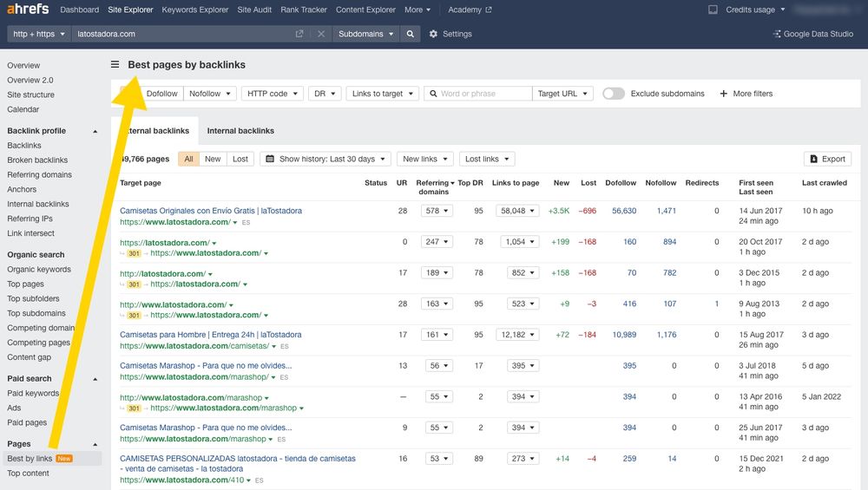The height and width of the screenshot is (490, 868).
Task: Open Site Audit
Action: click(x=254, y=10)
